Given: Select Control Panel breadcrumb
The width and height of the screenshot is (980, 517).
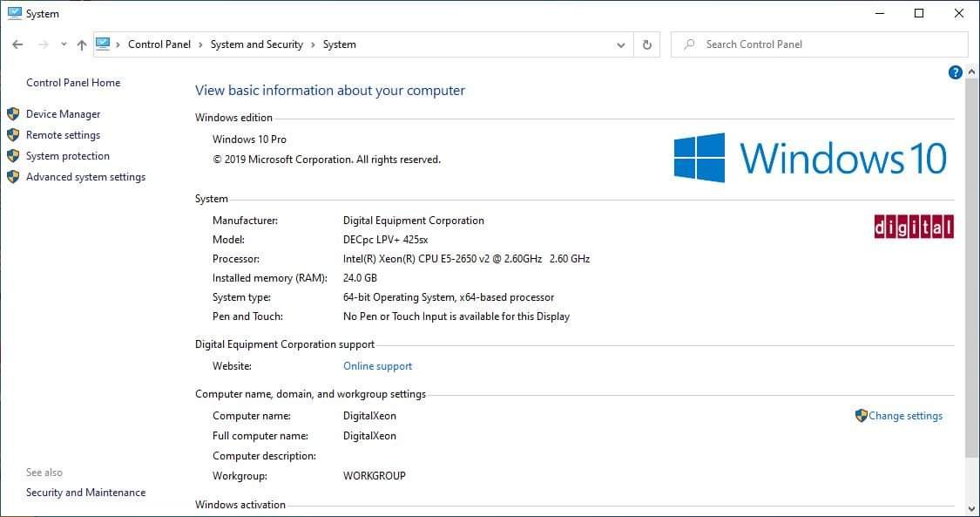Looking at the screenshot, I should pos(159,44).
